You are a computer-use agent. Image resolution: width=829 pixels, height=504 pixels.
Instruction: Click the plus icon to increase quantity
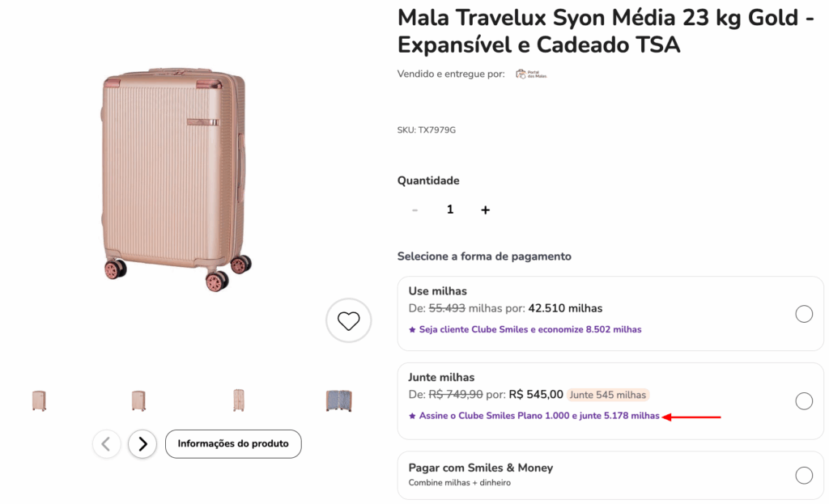pyautogui.click(x=485, y=209)
